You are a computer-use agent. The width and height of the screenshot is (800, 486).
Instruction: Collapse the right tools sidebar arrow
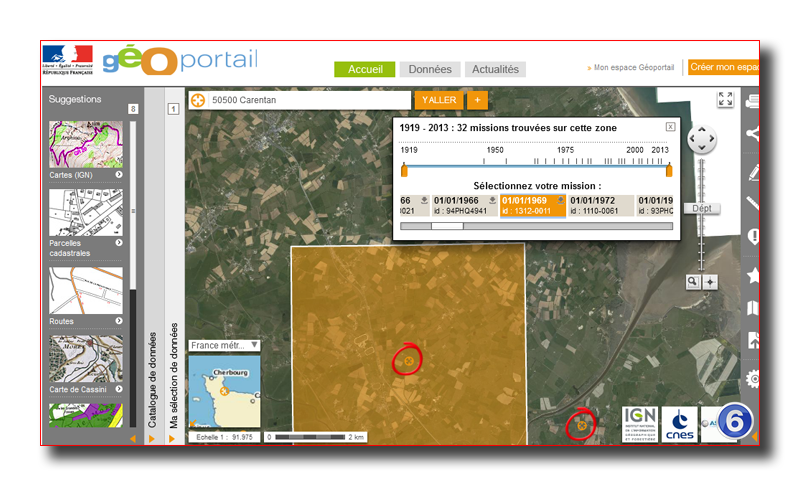tap(755, 436)
